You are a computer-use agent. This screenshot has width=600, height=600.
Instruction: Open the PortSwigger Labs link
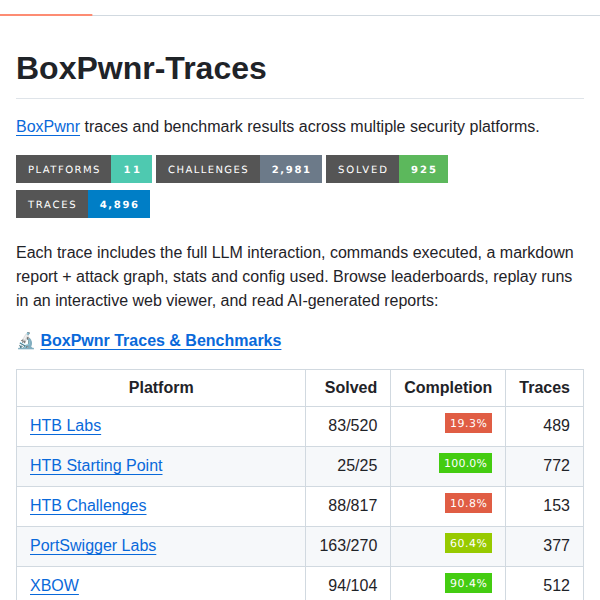tap(93, 545)
